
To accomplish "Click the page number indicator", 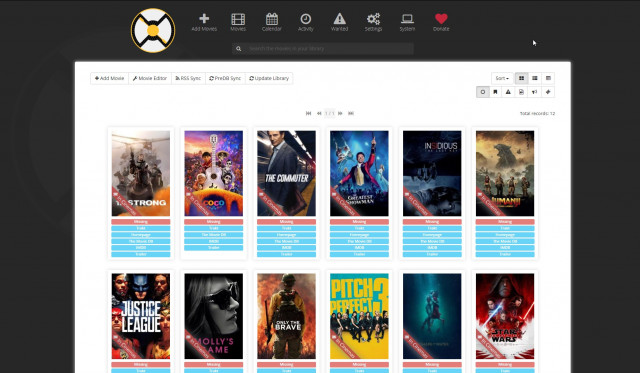I will tap(330, 113).
